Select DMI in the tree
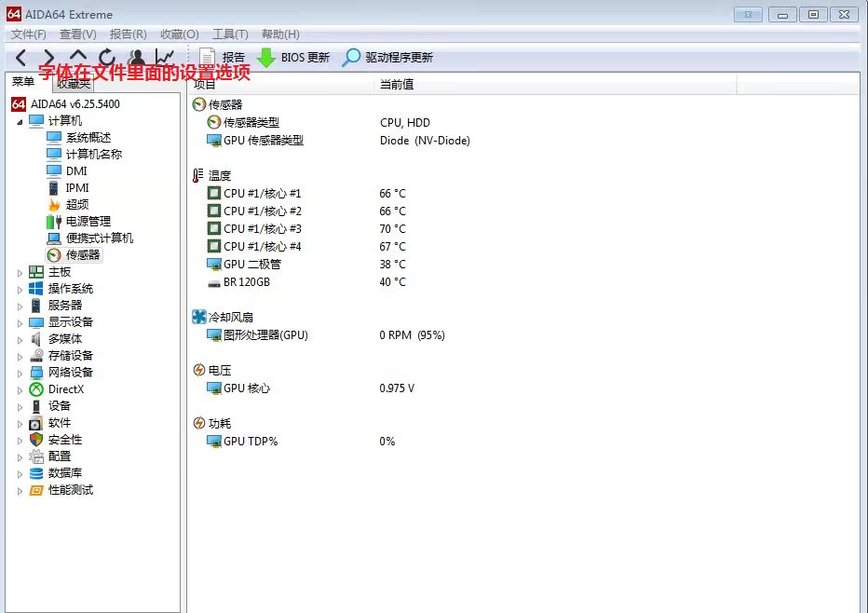The width and height of the screenshot is (868, 613). click(67, 171)
